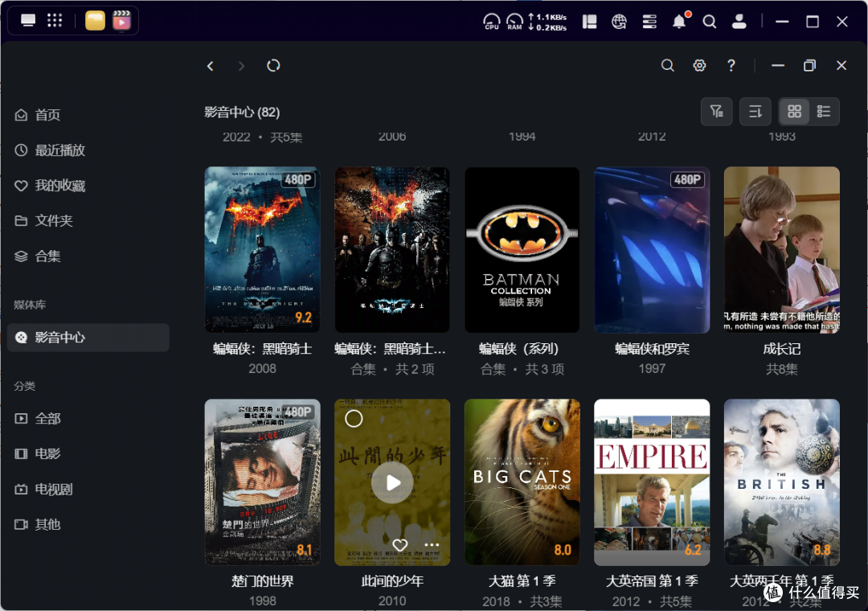Open the 蝙蝠侠 (系列) collection poster
868x611 pixels.
[x=522, y=250]
